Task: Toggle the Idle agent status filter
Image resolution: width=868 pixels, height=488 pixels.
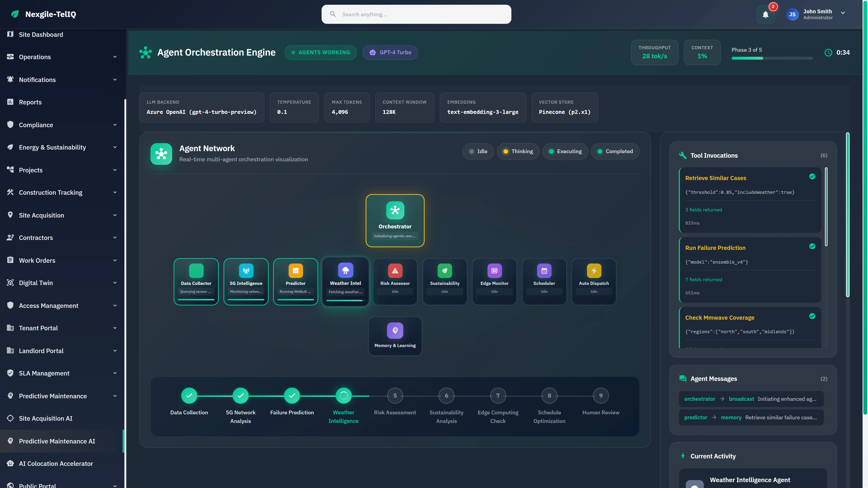Action: coord(478,151)
